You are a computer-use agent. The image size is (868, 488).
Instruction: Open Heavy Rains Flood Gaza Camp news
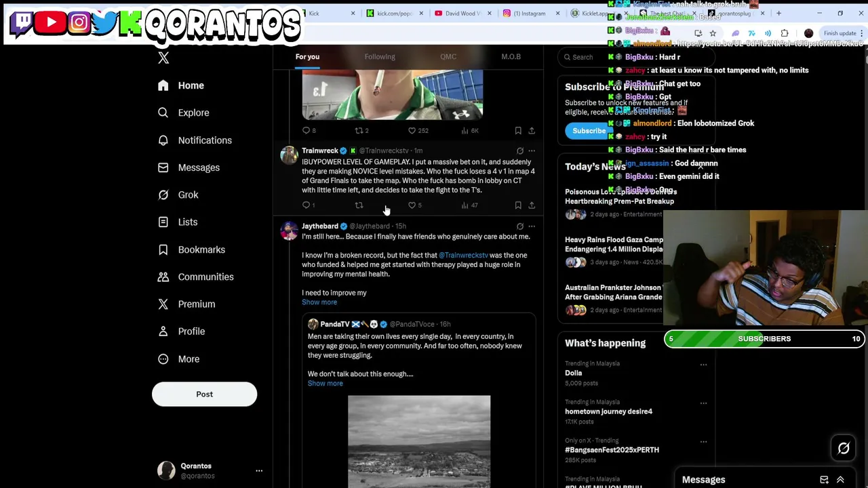pos(614,245)
